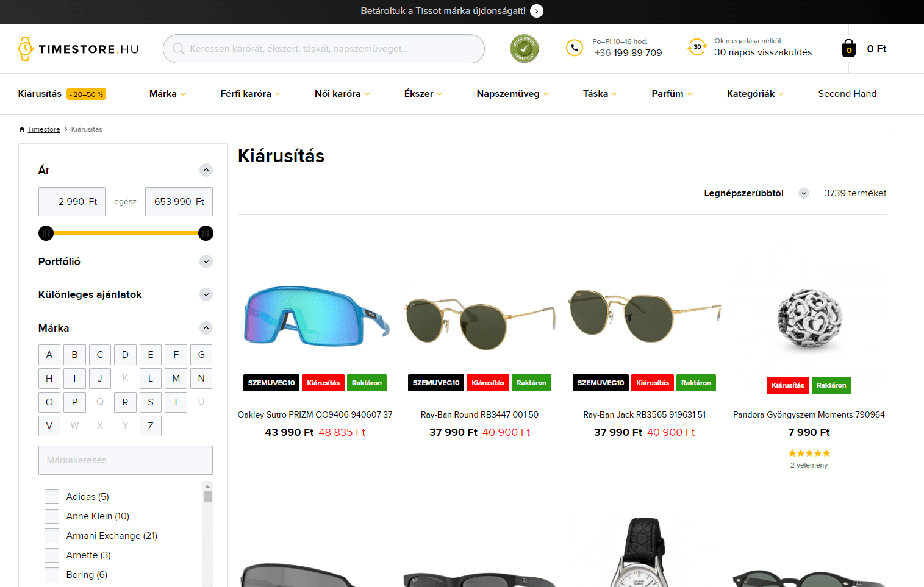Open the Férfi karóra menu dropdown
The image size is (924, 587).
point(250,94)
